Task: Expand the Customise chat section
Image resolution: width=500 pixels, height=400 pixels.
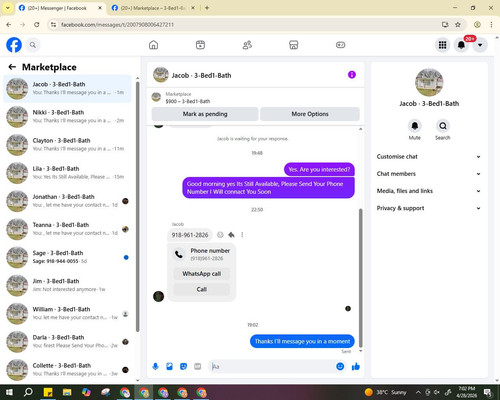Action: 429,157
